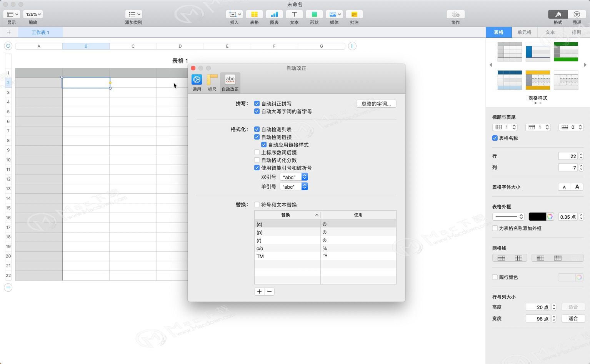Click the 文本 text box icon
This screenshot has width=590, height=364.
click(294, 15)
